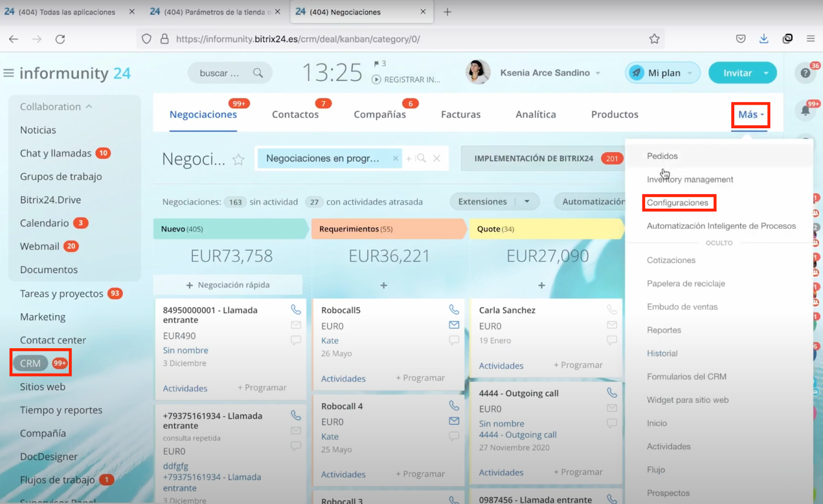Click Negociación rápida in the Nuevo column
The image size is (823, 504).
[228, 285]
